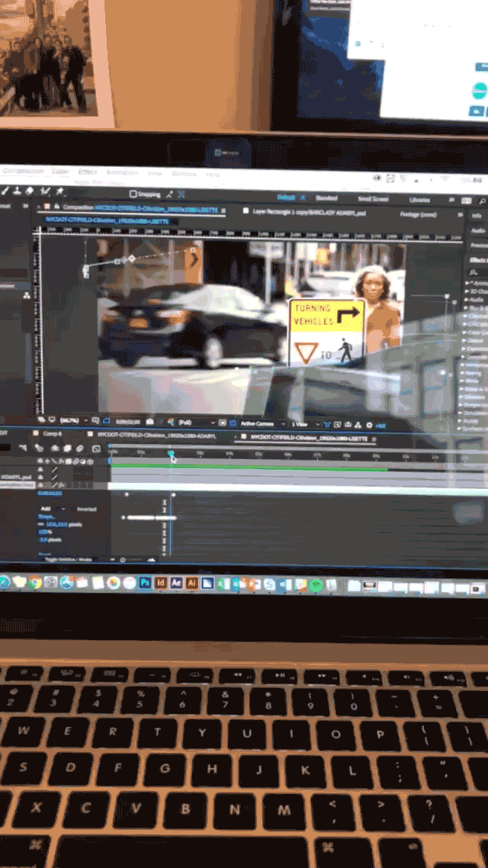Hide the ADARYL.psd layer eye
488x868 pixels.
[x=40, y=476]
